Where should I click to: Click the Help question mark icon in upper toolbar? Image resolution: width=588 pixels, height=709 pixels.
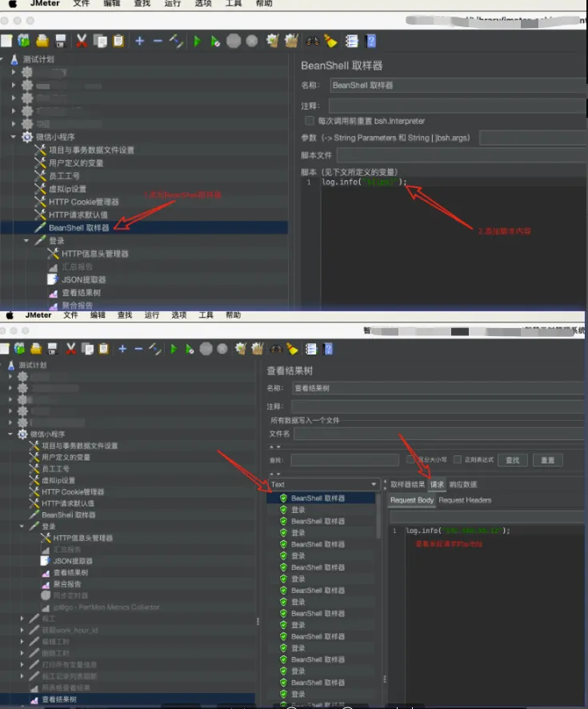(371, 41)
